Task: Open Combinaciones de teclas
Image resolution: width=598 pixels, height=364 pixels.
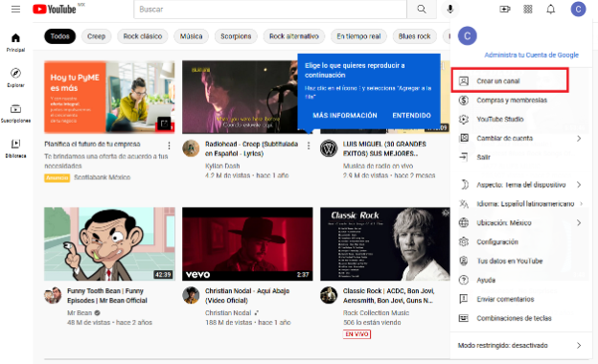Action: pyautogui.click(x=521, y=318)
